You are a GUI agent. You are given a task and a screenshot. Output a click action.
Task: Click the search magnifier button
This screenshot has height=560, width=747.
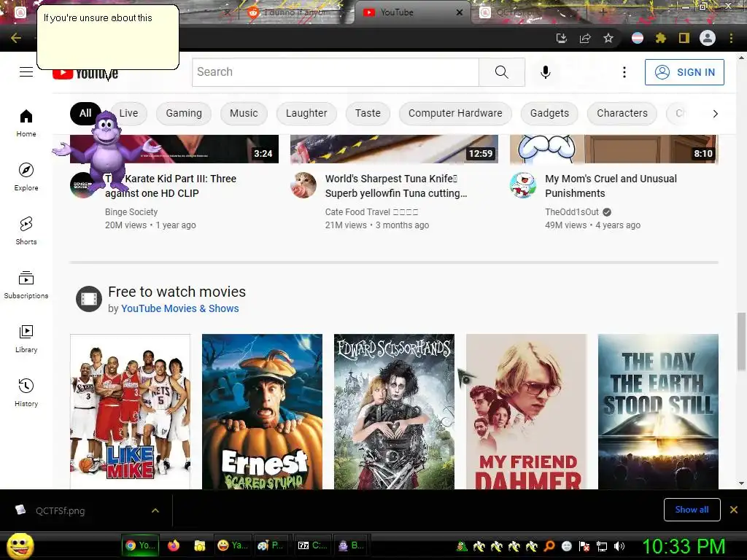click(x=502, y=72)
